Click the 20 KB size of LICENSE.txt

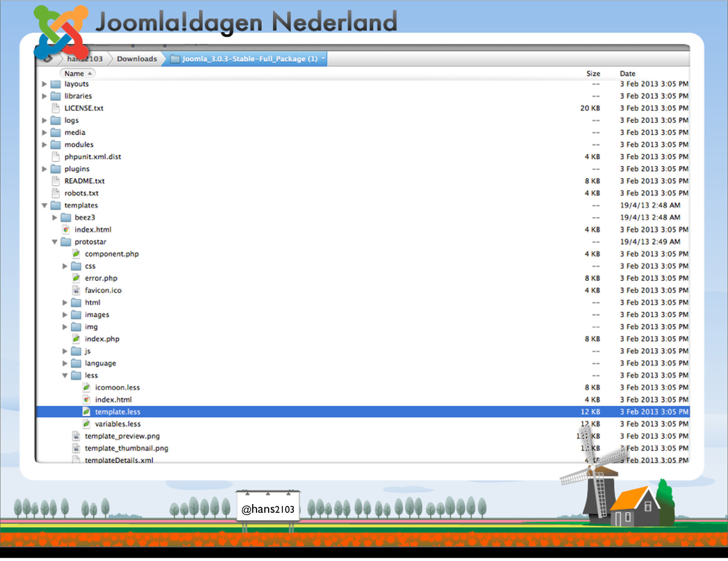(590, 108)
